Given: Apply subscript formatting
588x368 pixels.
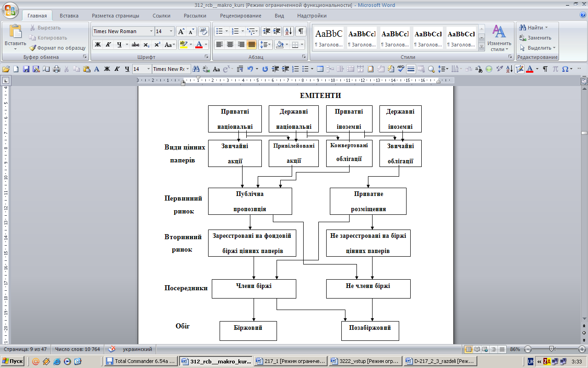Looking at the screenshot, I should click(147, 45).
